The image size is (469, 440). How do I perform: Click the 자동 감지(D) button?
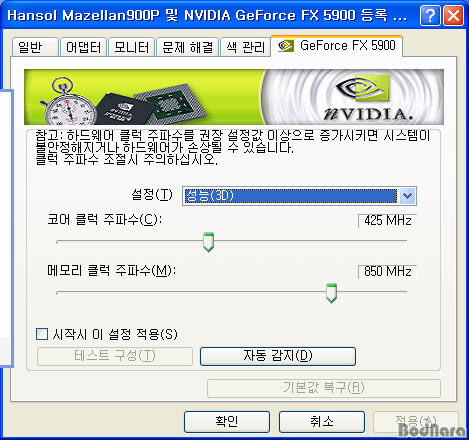[x=278, y=356]
